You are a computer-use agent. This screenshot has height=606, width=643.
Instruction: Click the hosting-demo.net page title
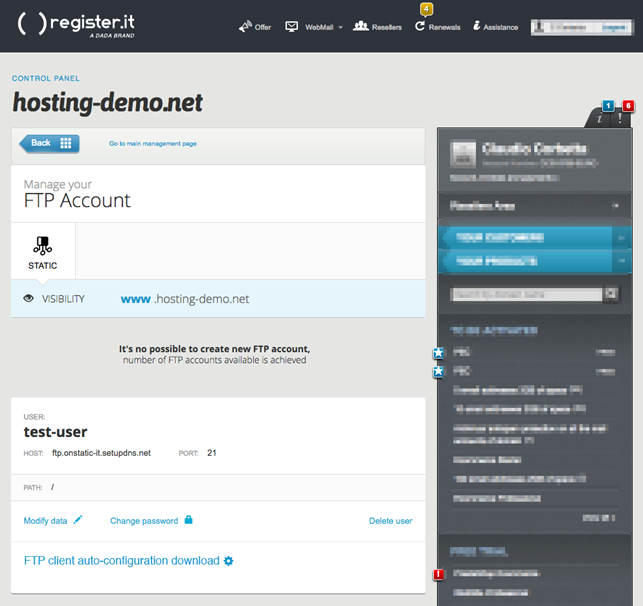click(107, 102)
